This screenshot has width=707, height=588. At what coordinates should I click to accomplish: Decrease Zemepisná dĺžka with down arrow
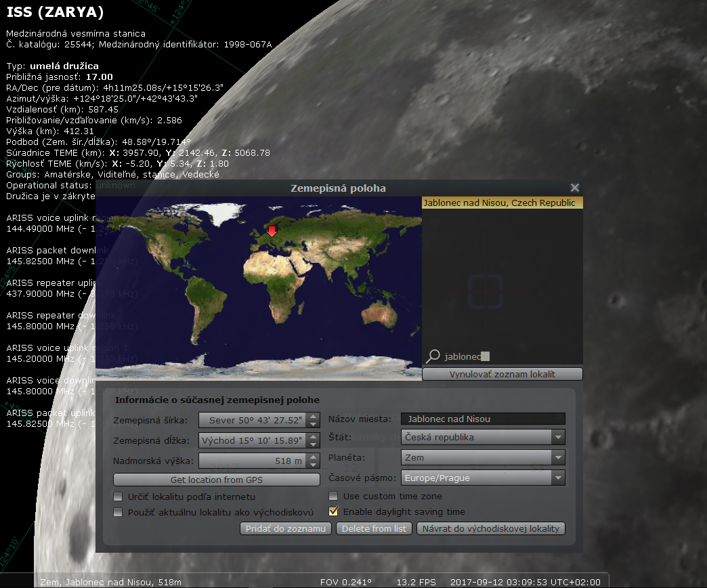[x=313, y=444]
